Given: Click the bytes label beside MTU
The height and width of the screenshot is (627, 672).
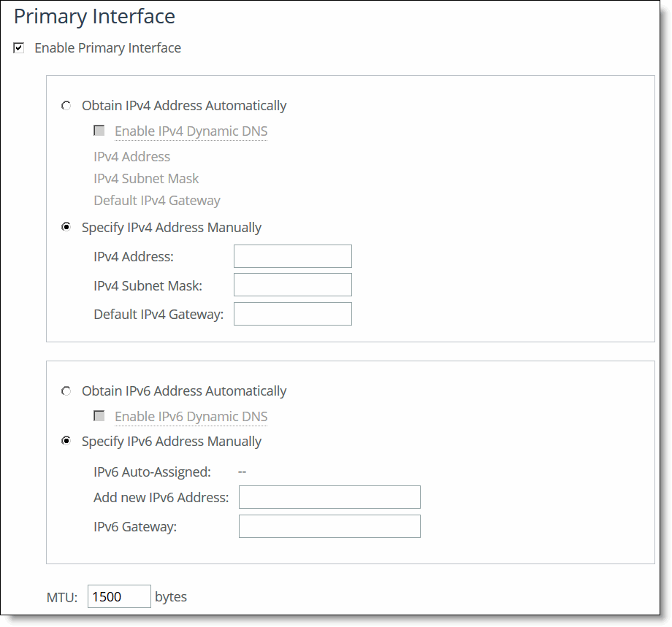Looking at the screenshot, I should pos(170,597).
